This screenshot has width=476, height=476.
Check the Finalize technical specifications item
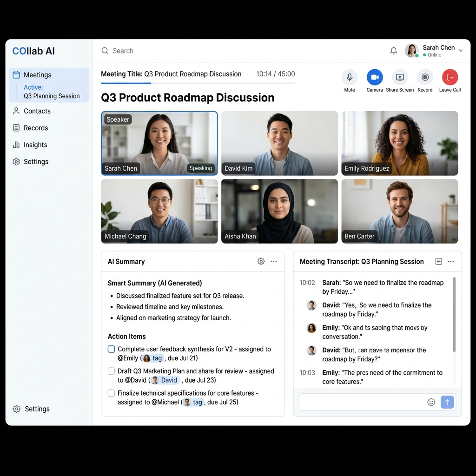112,393
